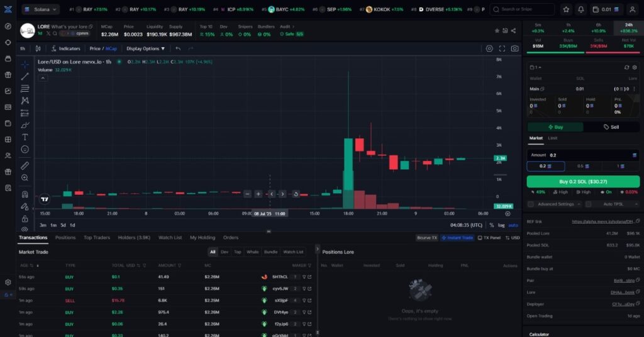
Task: Open the emoji sticker tool
Action: point(25,150)
